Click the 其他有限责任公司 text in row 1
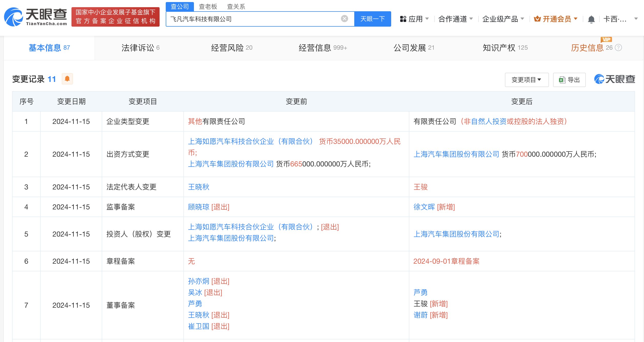Image resolution: width=644 pixels, height=342 pixels. [217, 121]
